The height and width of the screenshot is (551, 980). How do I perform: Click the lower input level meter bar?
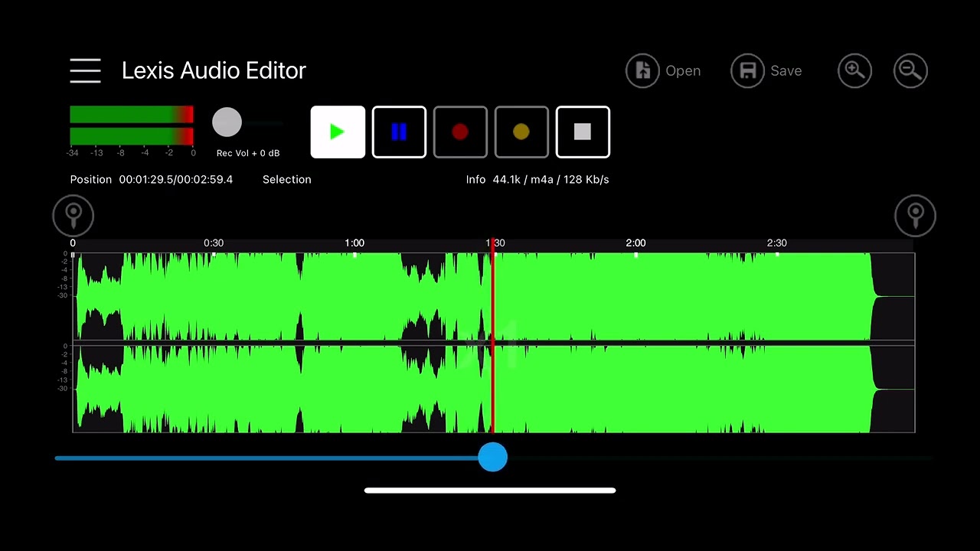pyautogui.click(x=132, y=136)
